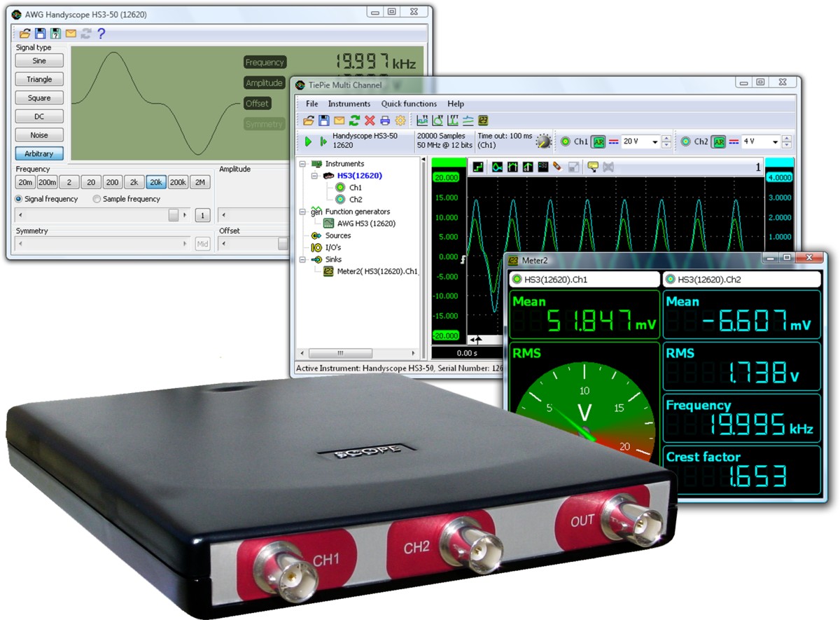Click red X delete icon in TiePie toolbar
This screenshot has width=840, height=620.
tap(370, 120)
